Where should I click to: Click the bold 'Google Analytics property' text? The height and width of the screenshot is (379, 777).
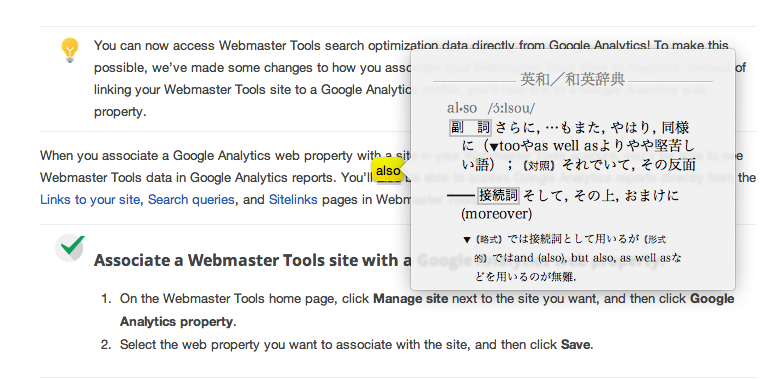click(x=427, y=310)
